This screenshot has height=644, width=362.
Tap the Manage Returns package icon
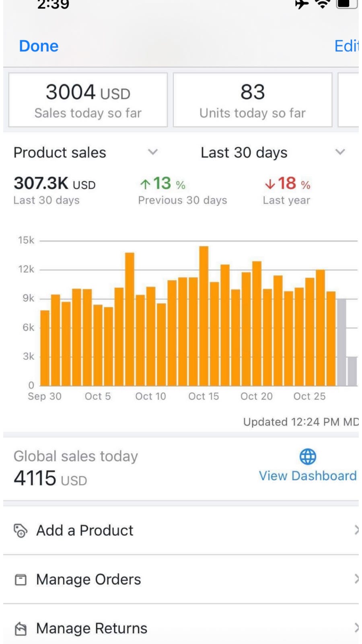tap(21, 628)
